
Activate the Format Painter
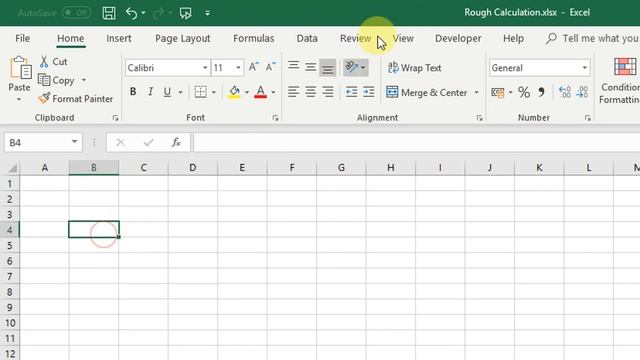pyautogui.click(x=76, y=98)
